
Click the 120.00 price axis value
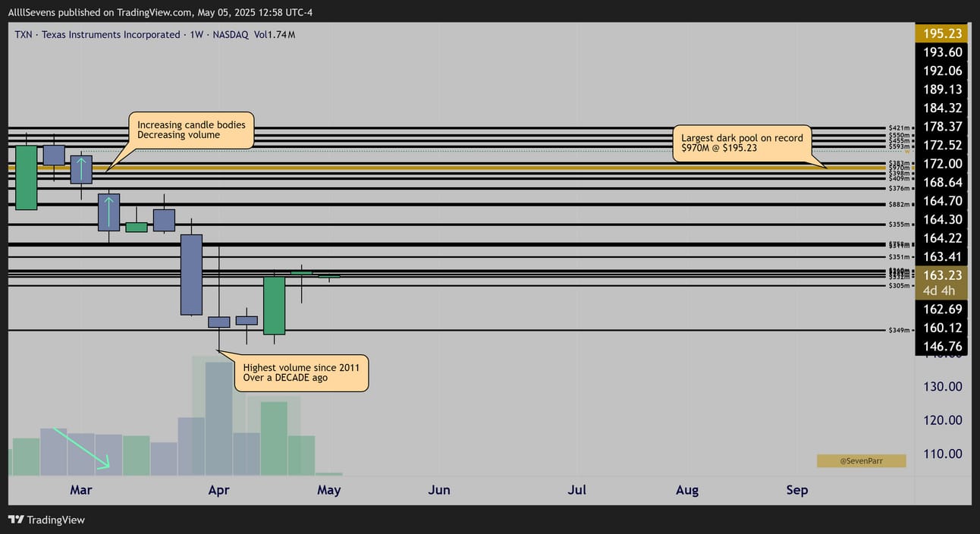(943, 419)
